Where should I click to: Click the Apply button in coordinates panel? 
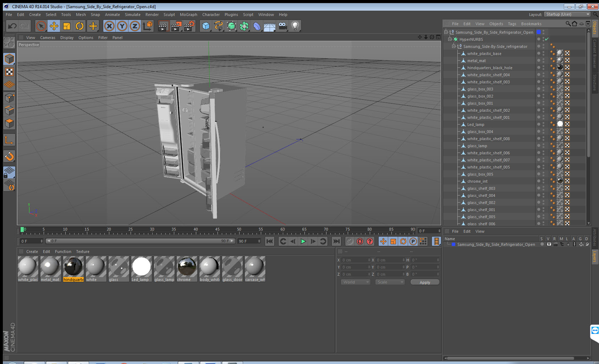tap(425, 282)
